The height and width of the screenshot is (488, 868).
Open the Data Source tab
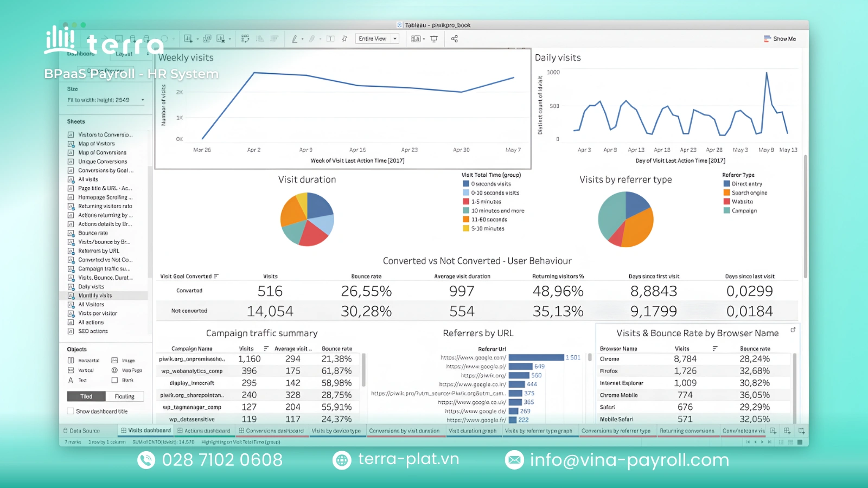click(x=81, y=431)
